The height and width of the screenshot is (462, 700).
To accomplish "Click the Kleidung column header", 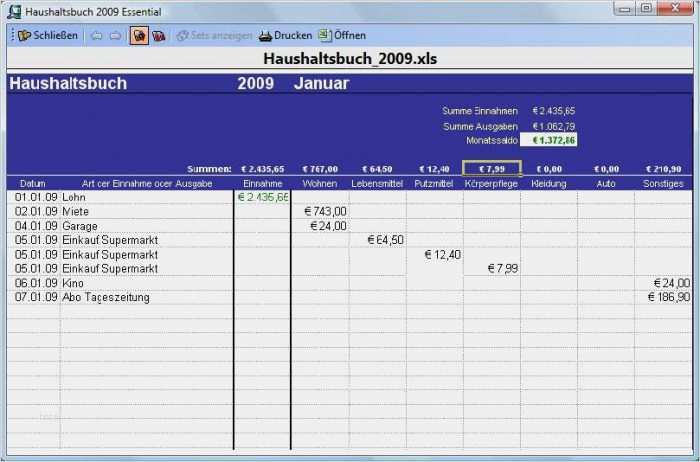I will (549, 183).
